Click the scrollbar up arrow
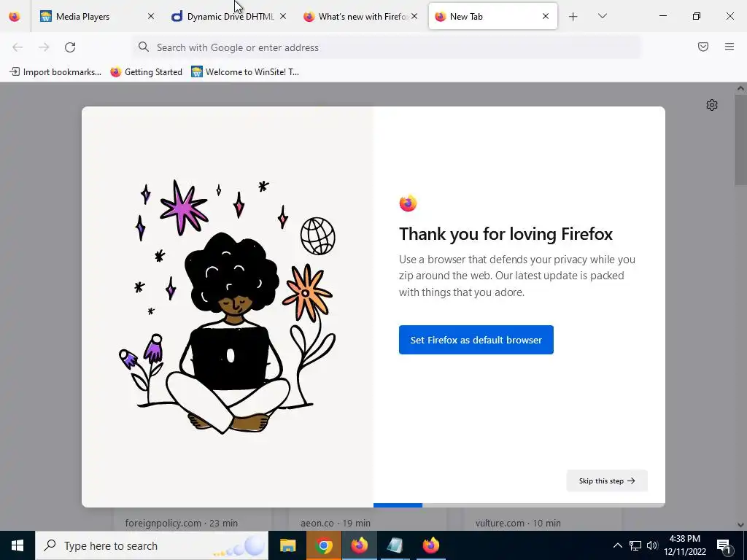Screen dimensions: 747x560 coord(740,88)
